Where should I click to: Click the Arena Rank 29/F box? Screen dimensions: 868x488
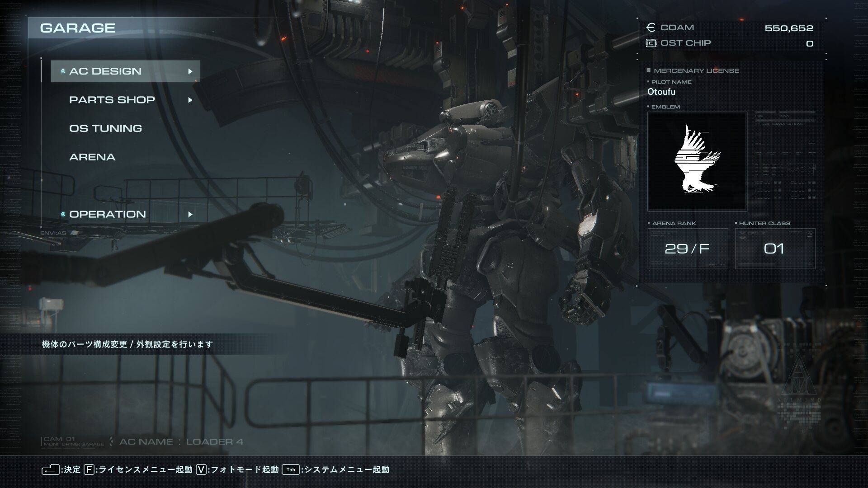point(687,249)
